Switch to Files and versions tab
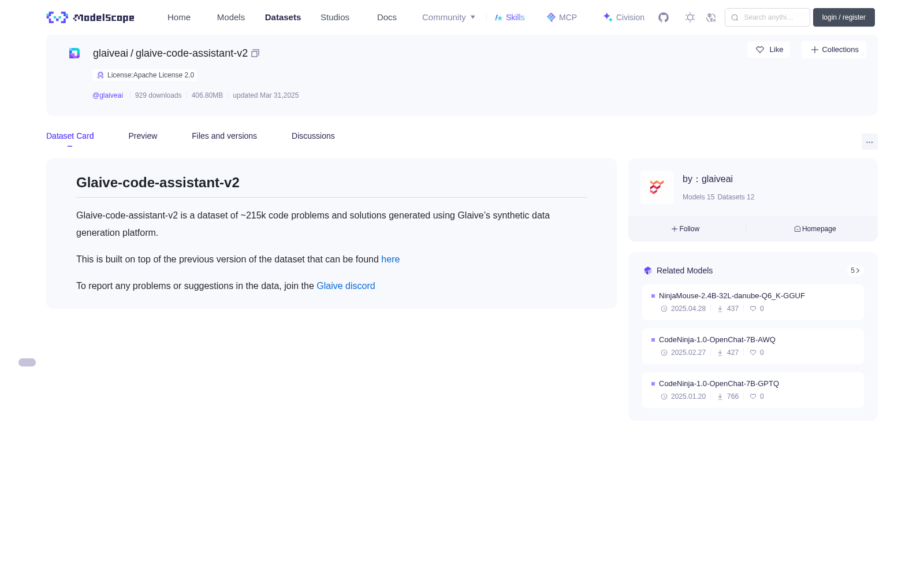 tap(224, 136)
